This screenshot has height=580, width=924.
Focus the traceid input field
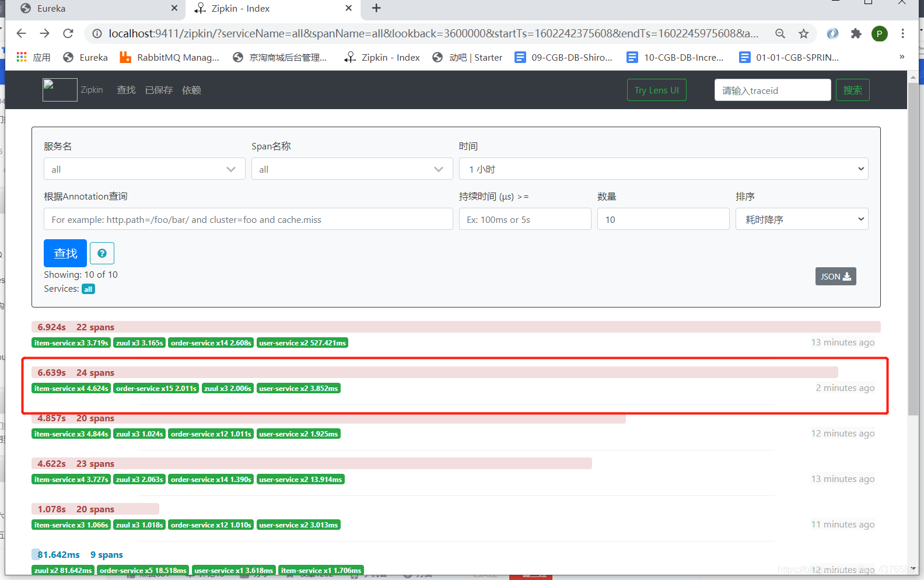click(x=773, y=90)
